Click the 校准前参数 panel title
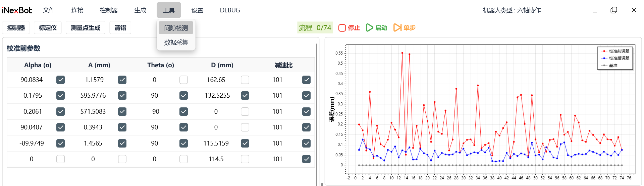Image resolution: width=644 pixels, height=186 pixels. point(23,48)
